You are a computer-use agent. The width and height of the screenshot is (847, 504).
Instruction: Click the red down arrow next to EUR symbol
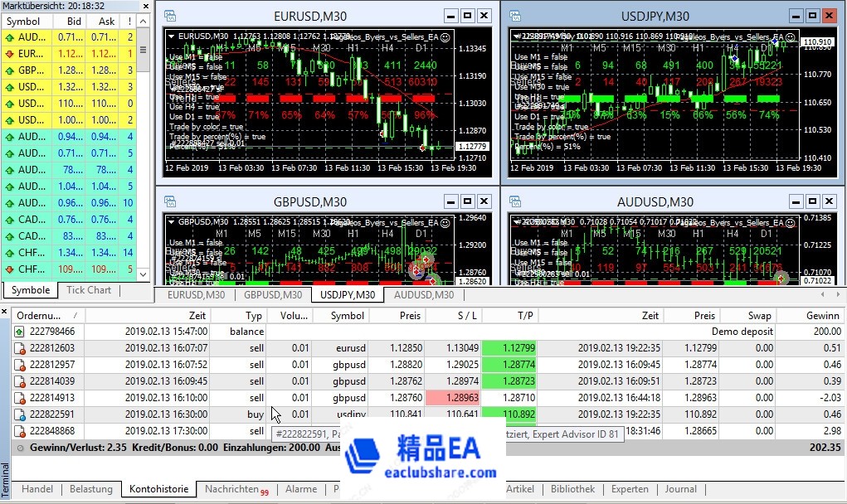click(x=10, y=54)
